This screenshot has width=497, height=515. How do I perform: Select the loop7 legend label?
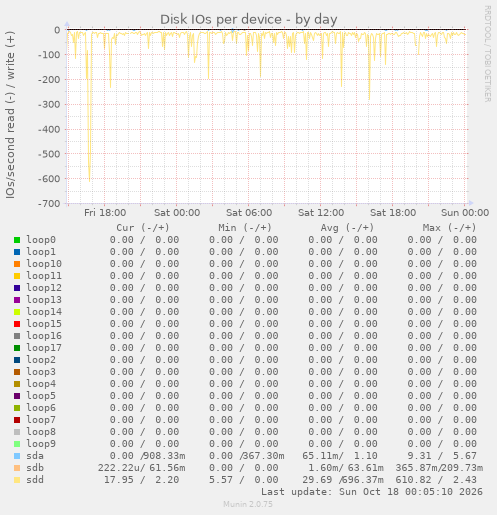[x=41, y=420]
